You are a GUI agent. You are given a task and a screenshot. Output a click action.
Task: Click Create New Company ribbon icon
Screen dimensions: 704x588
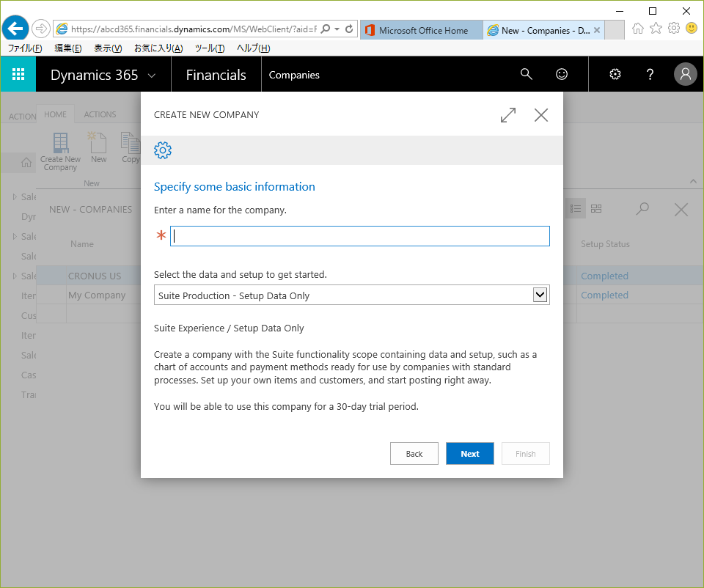60,152
